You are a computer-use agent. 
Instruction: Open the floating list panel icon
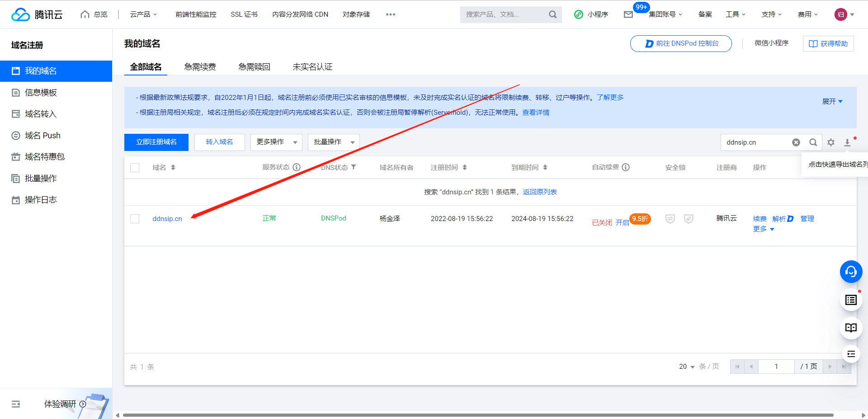[x=851, y=300]
